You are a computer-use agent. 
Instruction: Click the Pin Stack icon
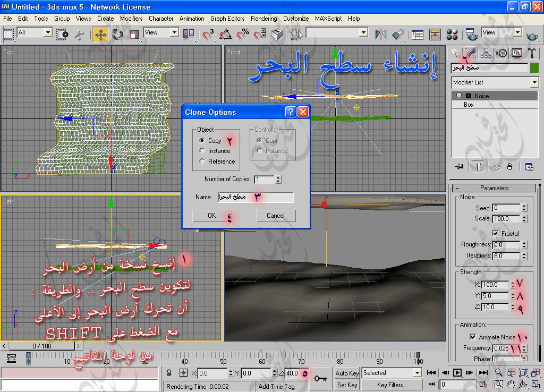click(x=459, y=166)
